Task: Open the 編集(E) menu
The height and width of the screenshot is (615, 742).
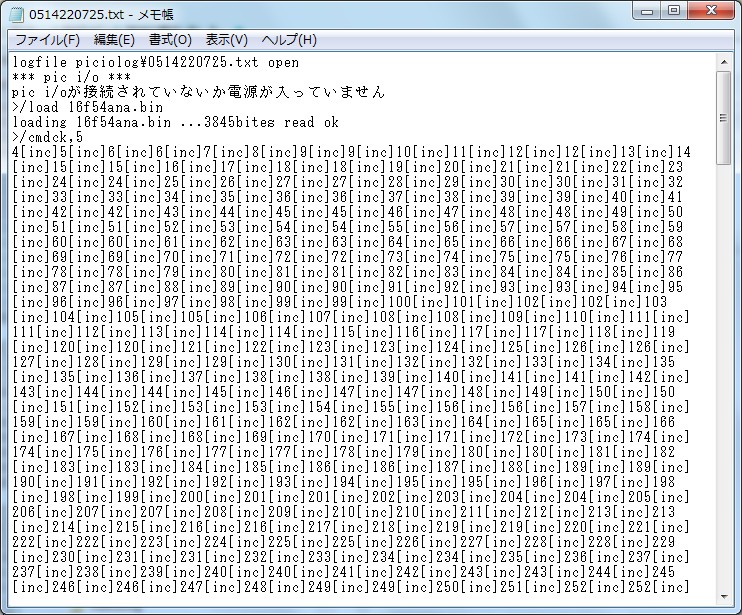Action: [114, 40]
